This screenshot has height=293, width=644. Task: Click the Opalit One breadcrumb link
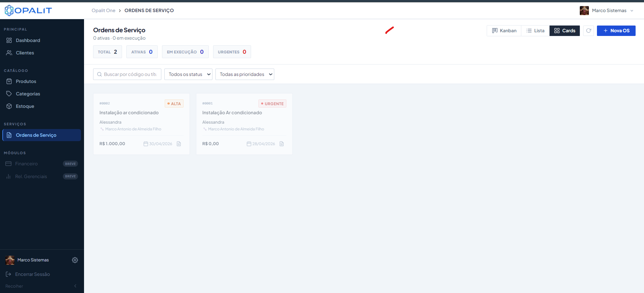coord(104,10)
